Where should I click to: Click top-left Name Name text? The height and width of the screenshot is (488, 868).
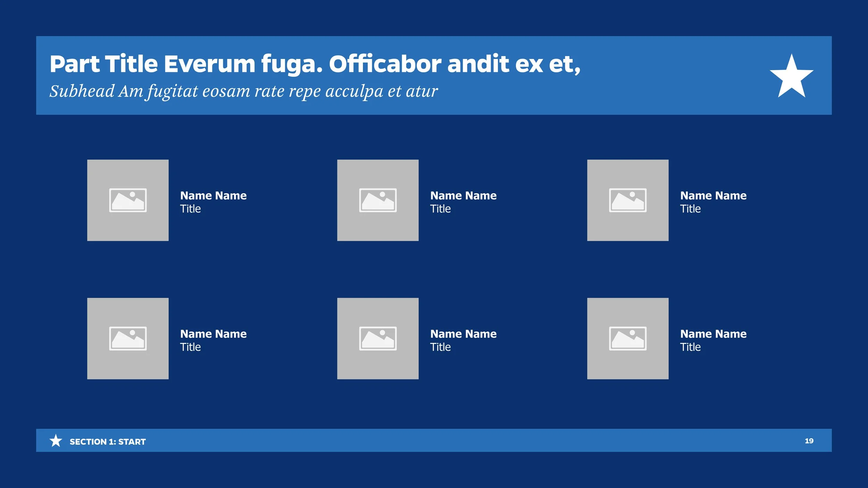pyautogui.click(x=213, y=196)
